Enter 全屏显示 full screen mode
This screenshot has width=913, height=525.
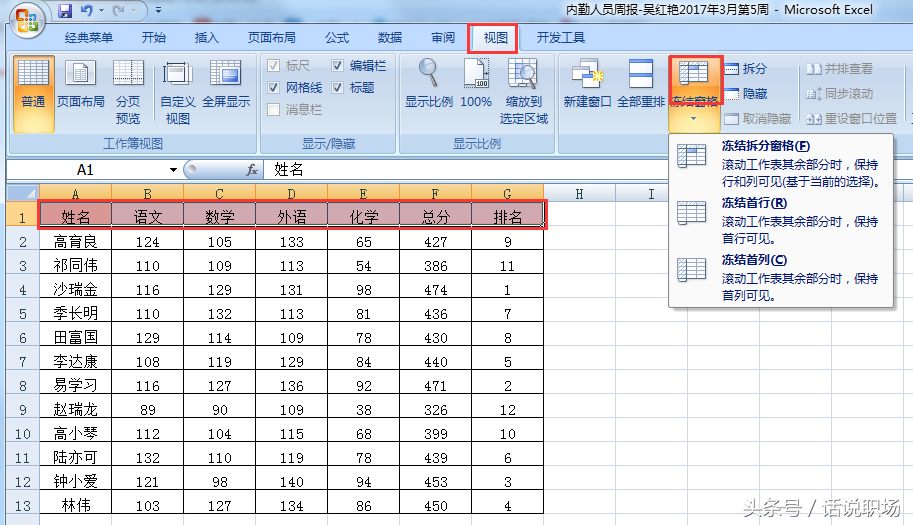click(226, 84)
